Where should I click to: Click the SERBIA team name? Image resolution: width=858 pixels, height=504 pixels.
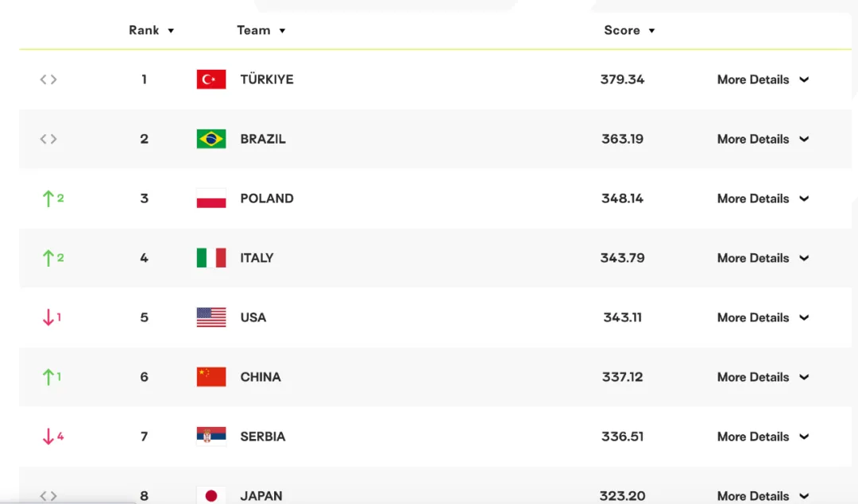click(262, 437)
